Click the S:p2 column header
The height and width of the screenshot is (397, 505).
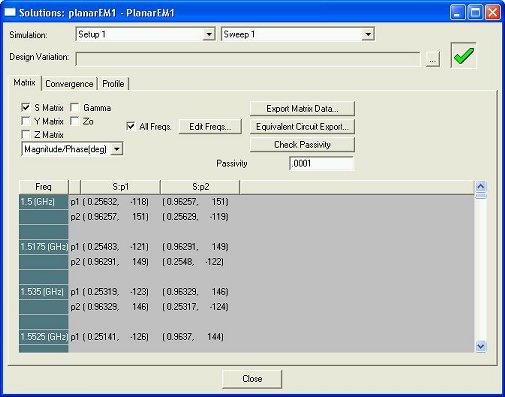[200, 187]
